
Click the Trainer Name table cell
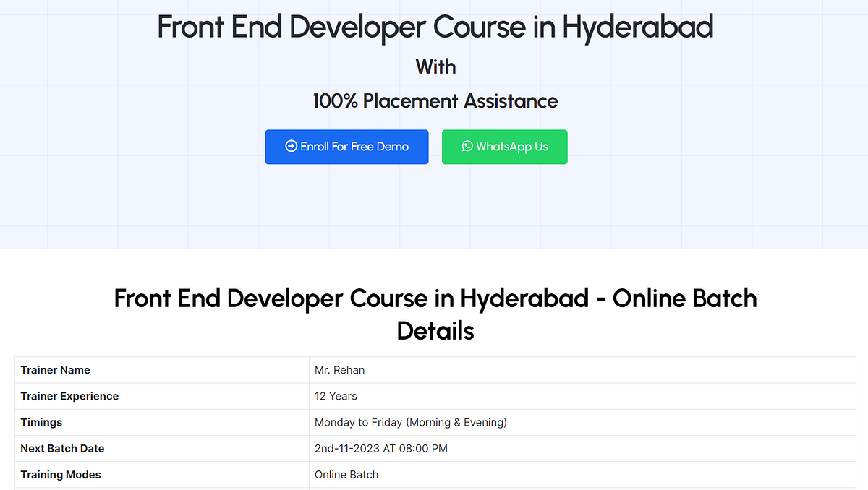coord(55,369)
